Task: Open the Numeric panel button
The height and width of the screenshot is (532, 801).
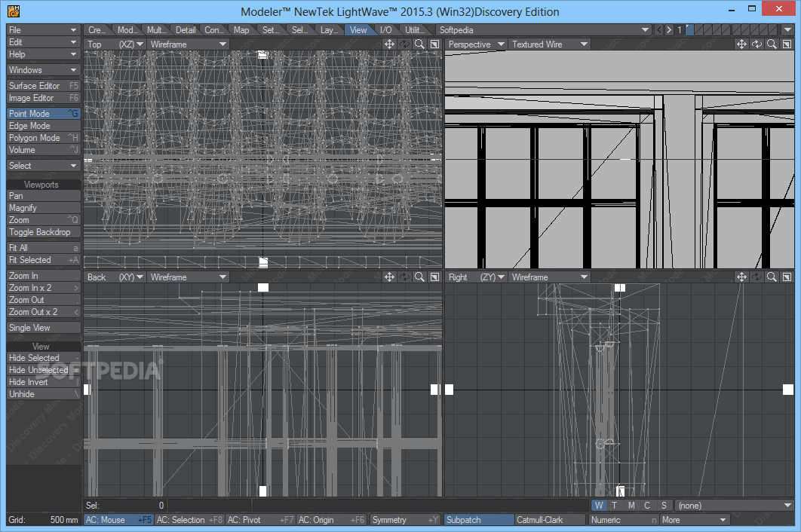Action: 624,520
